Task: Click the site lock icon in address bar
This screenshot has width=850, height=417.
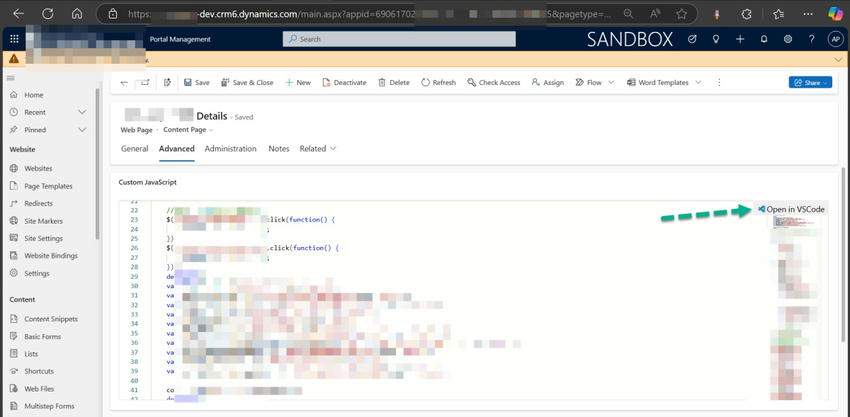Action: (x=113, y=15)
